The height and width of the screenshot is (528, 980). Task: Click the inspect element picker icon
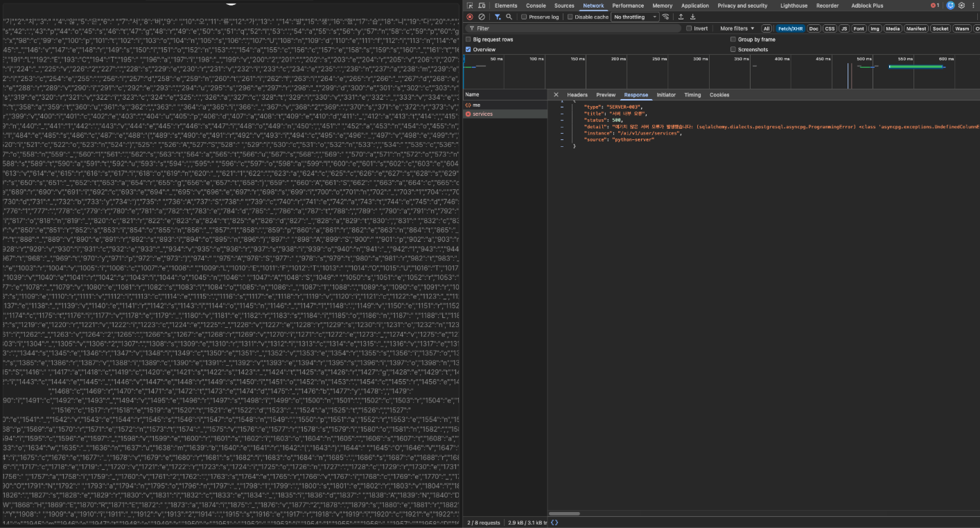coord(471,6)
